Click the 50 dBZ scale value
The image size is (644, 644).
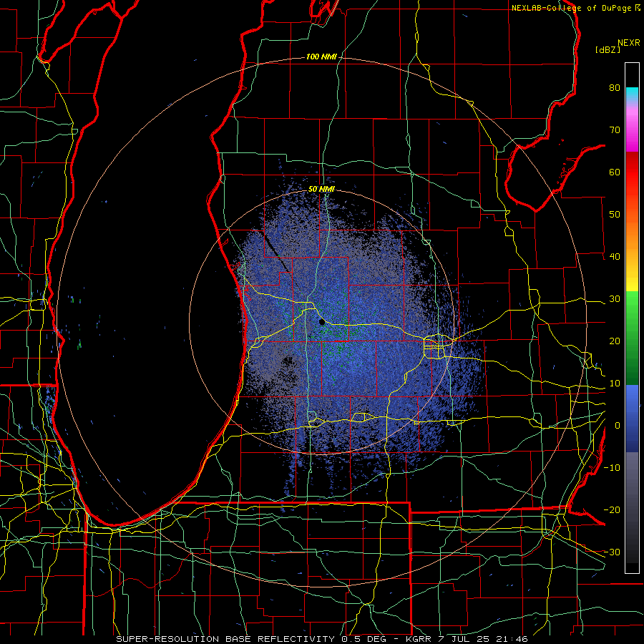[x=615, y=215]
